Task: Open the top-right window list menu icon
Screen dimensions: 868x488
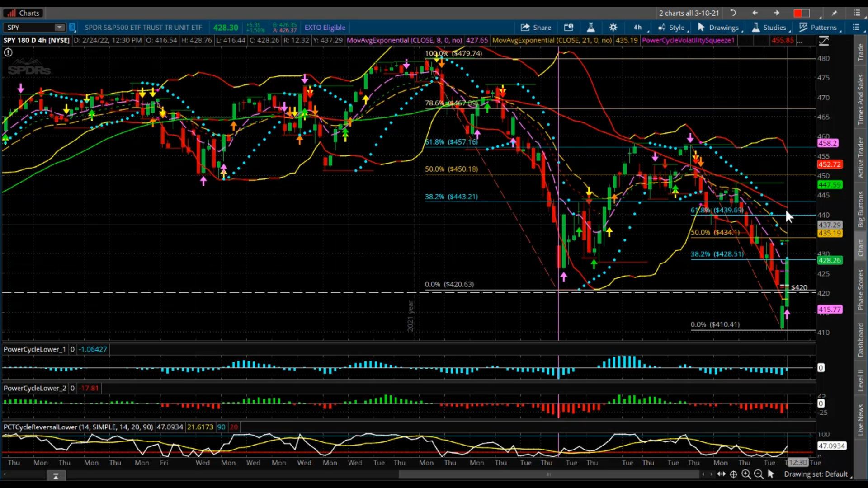Action: click(857, 13)
